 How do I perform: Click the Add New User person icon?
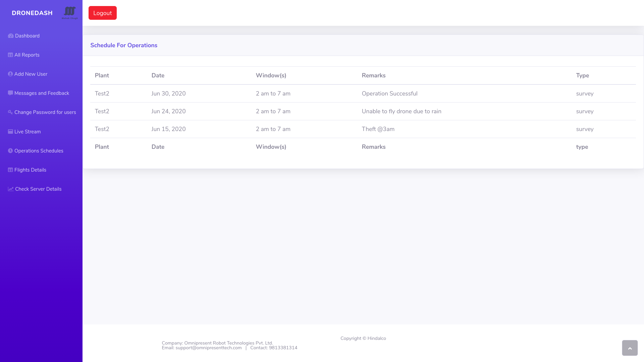tap(10, 74)
